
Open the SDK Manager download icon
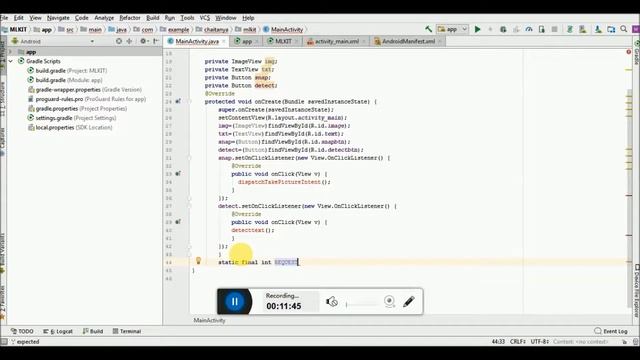point(598,29)
